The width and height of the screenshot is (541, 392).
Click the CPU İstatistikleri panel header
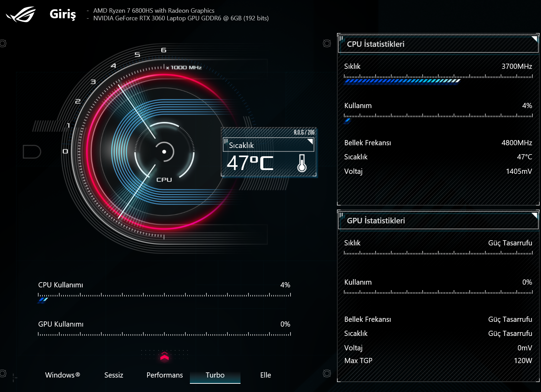438,44
